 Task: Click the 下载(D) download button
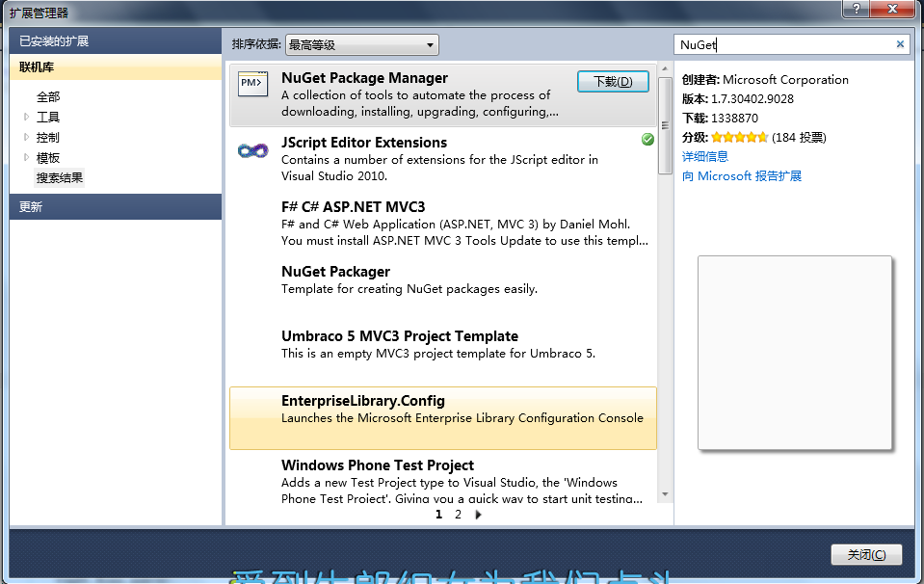click(x=613, y=81)
